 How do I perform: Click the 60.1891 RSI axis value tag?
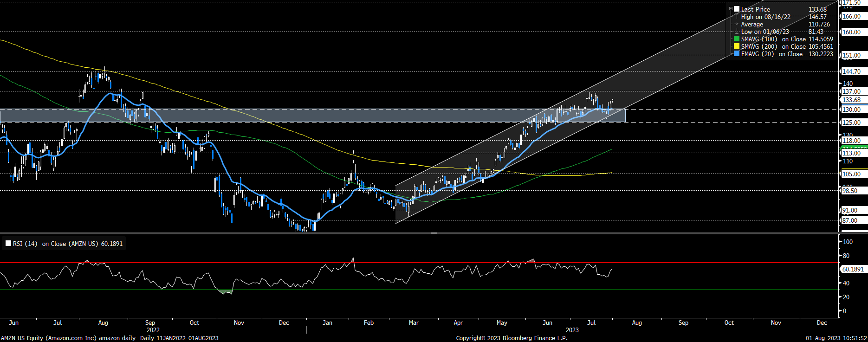pos(853,269)
